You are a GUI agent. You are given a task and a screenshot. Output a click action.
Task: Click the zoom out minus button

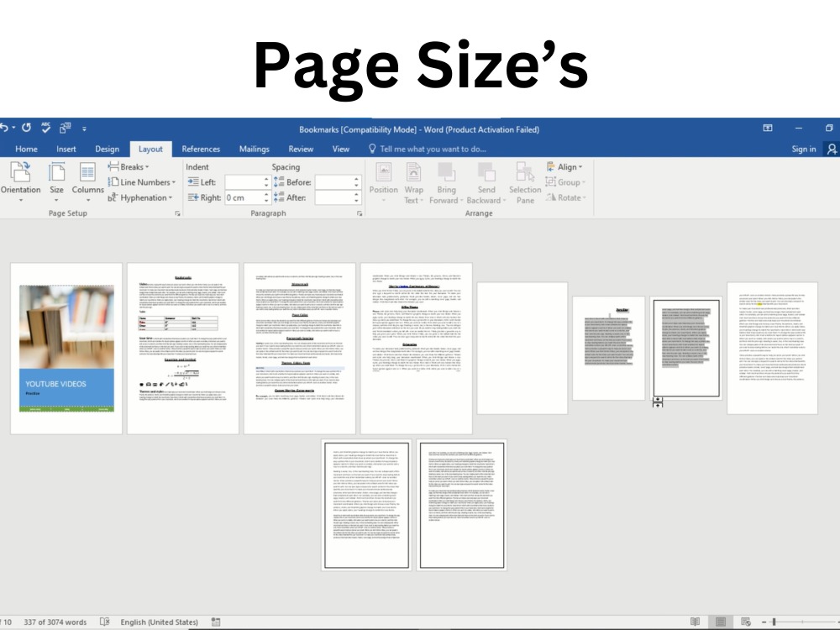764,622
